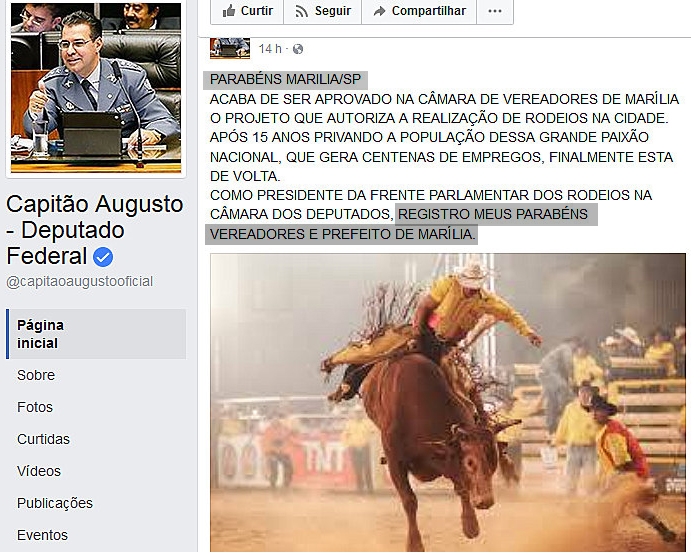Click the PARABÉNS MARILIA/SP highlighted text
Viewport: 691px width, 552px height.
click(285, 79)
